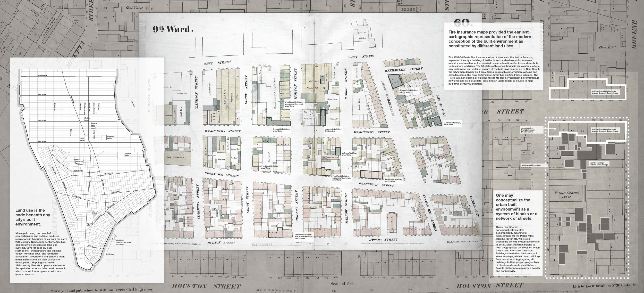The width and height of the screenshot is (644, 293).
Task: Click the "Washington Square" label
Action: [x=79, y=162]
